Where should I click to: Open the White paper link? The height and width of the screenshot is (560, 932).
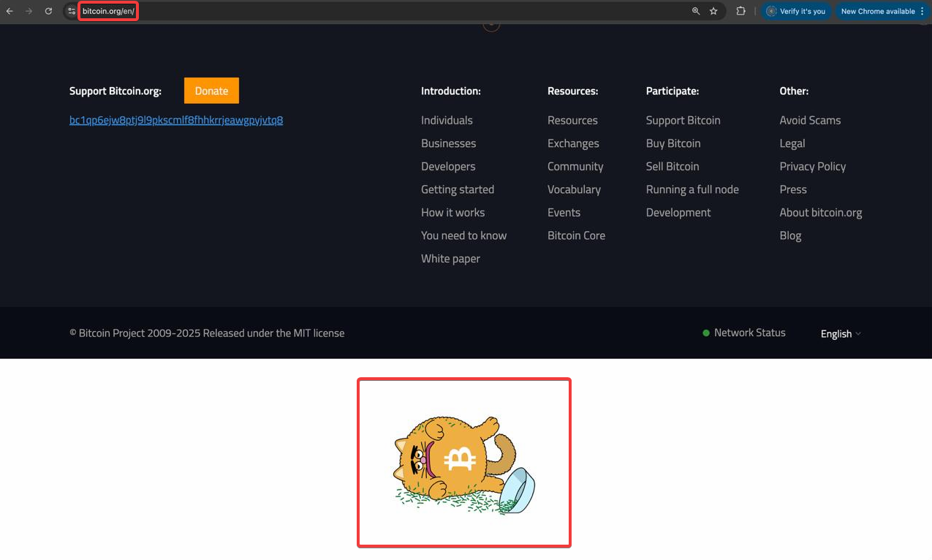450,258
